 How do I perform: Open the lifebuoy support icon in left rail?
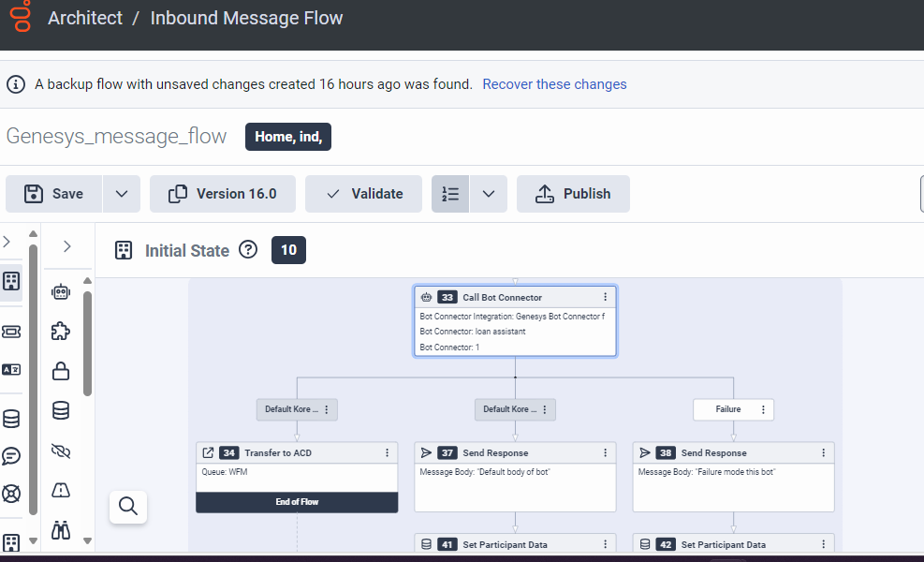(11, 494)
